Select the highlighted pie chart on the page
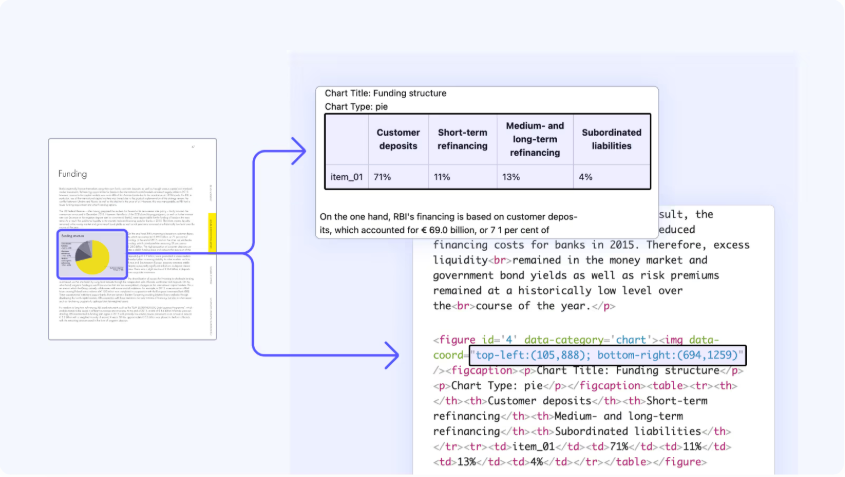Viewport: 845px width, 477px height. (x=92, y=254)
